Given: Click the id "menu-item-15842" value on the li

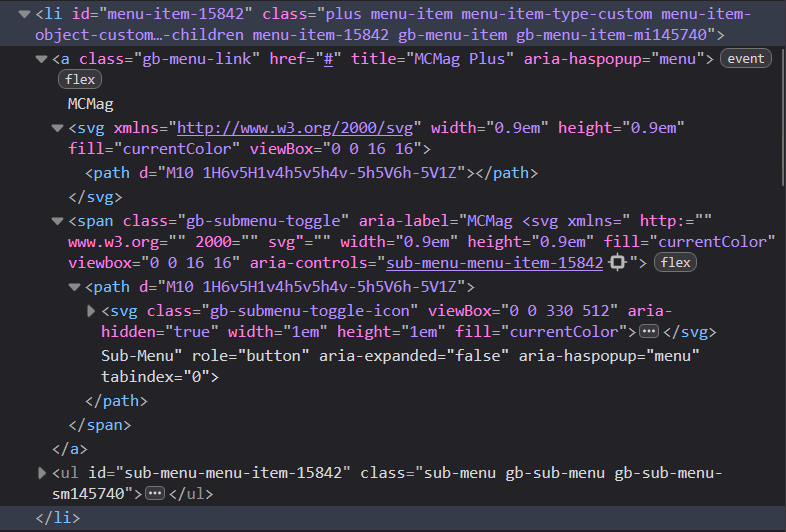Looking at the screenshot, I should (176, 14).
